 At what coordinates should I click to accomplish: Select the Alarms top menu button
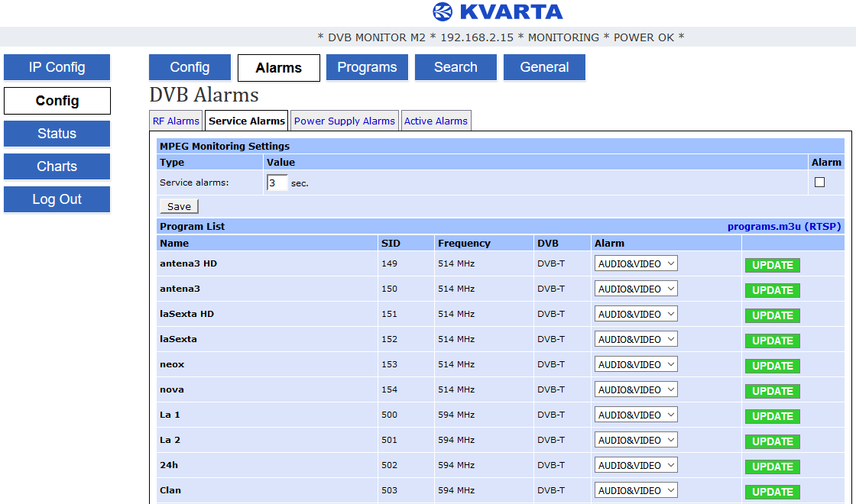279,68
